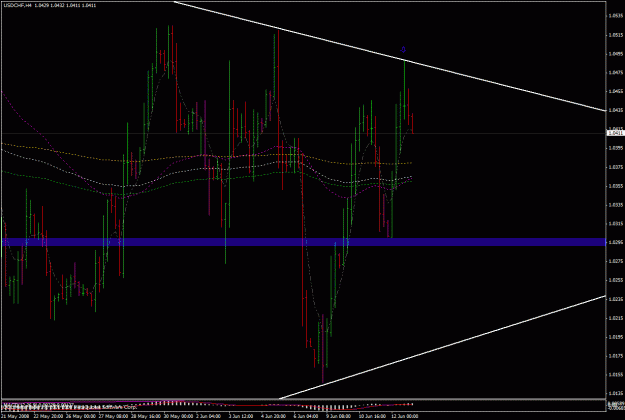Click the 1.0395 price scale label

(x=615, y=148)
